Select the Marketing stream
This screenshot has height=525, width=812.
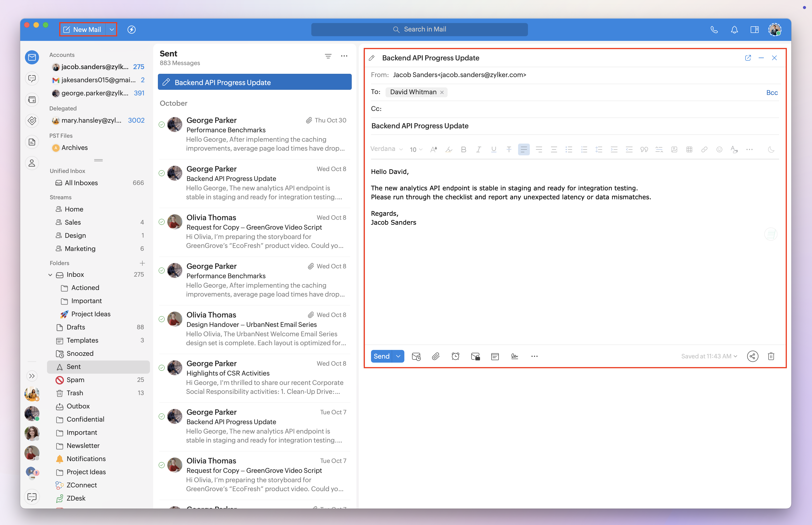click(x=80, y=249)
